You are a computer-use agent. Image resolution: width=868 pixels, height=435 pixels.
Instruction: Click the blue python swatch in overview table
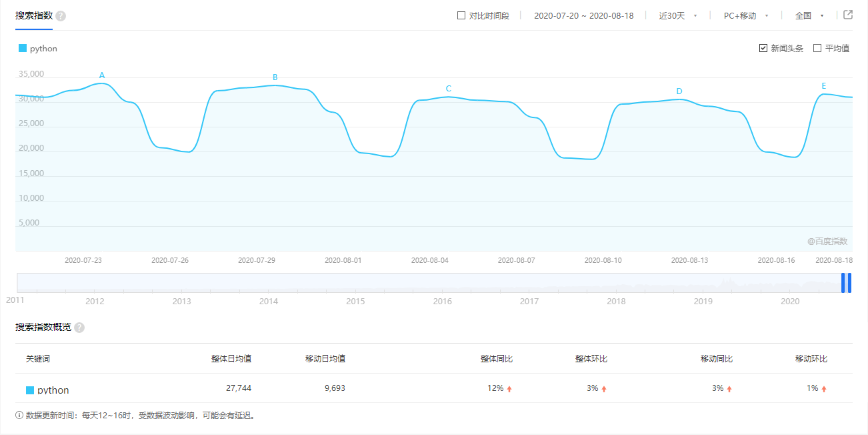tap(30, 390)
